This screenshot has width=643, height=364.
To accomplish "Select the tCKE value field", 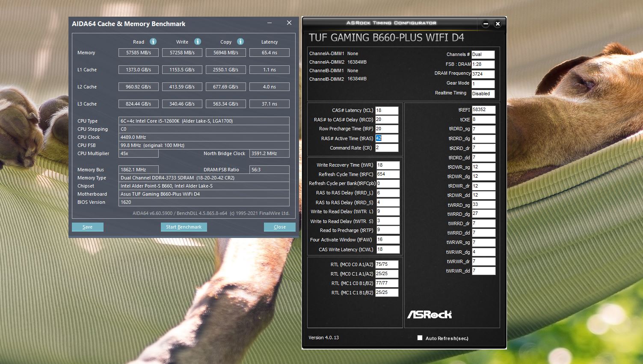I will (x=483, y=120).
